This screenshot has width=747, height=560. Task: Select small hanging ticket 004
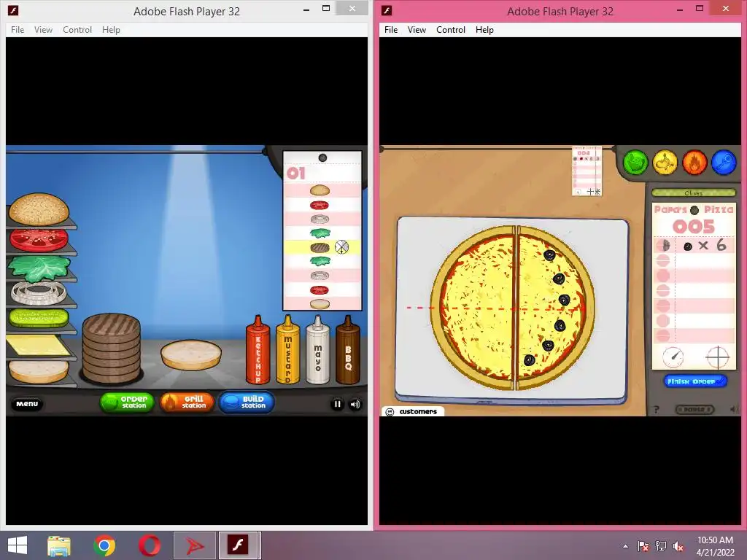pyautogui.click(x=587, y=171)
